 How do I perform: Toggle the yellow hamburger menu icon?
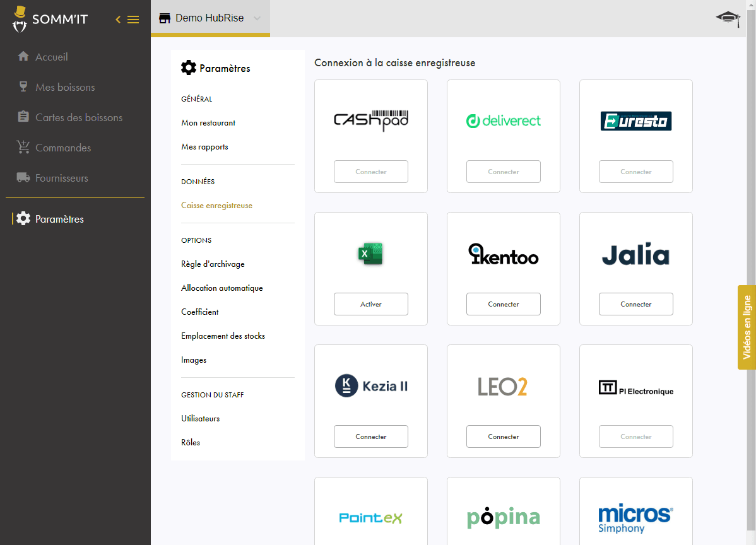click(x=133, y=20)
